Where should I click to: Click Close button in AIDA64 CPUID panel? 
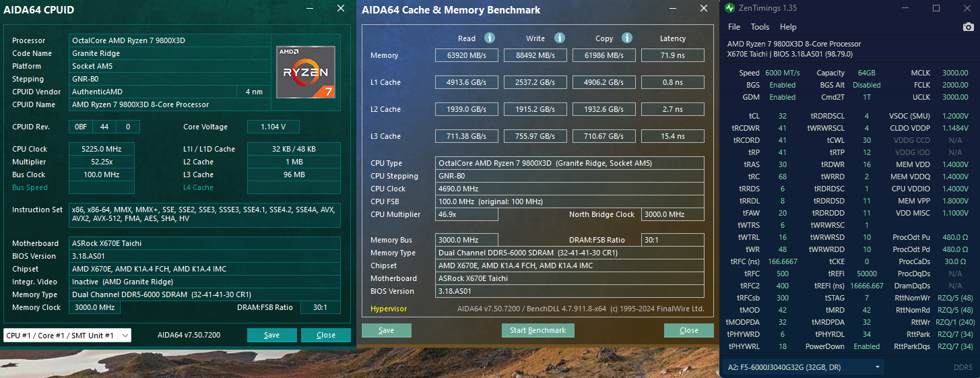[326, 335]
